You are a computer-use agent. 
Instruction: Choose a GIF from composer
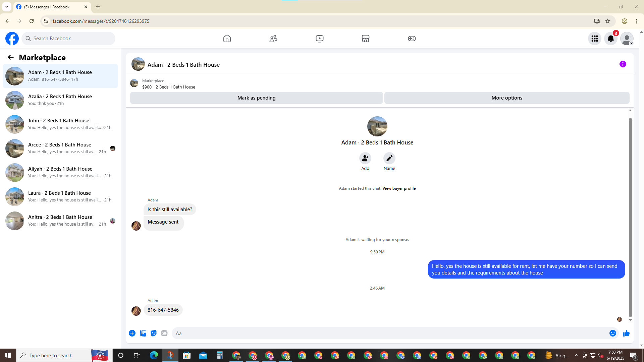[x=164, y=333]
